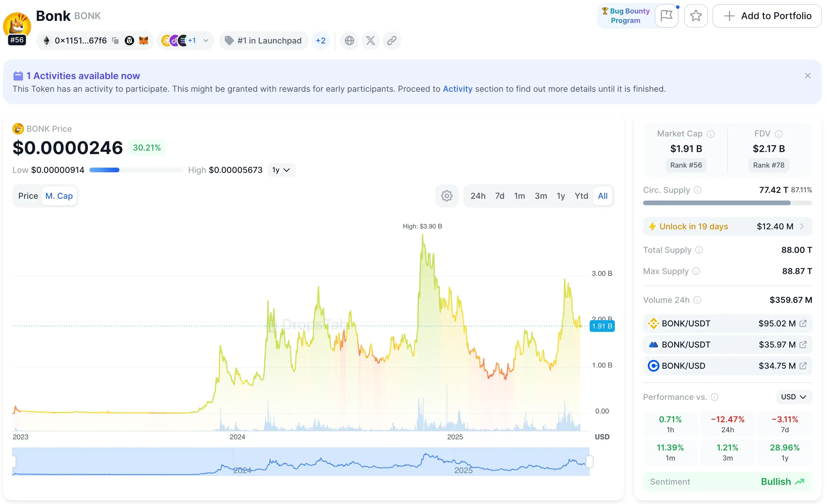Open the Activity section link

(x=457, y=89)
